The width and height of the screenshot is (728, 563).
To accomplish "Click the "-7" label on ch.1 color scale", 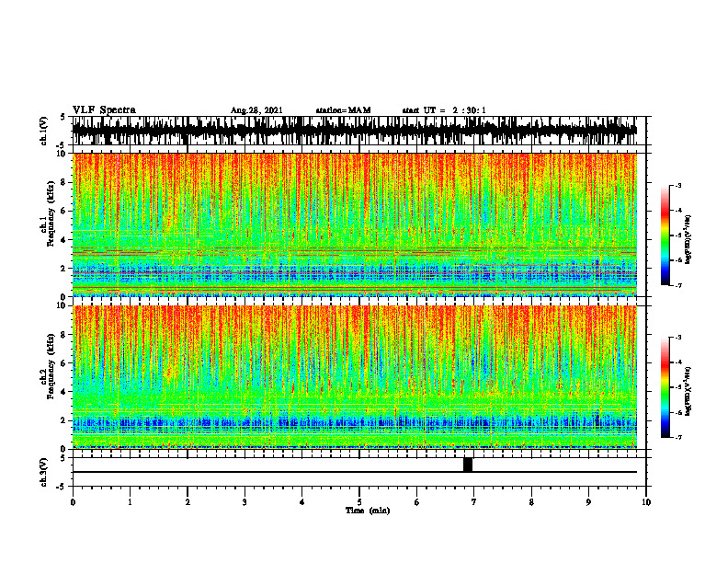I will (x=678, y=285).
